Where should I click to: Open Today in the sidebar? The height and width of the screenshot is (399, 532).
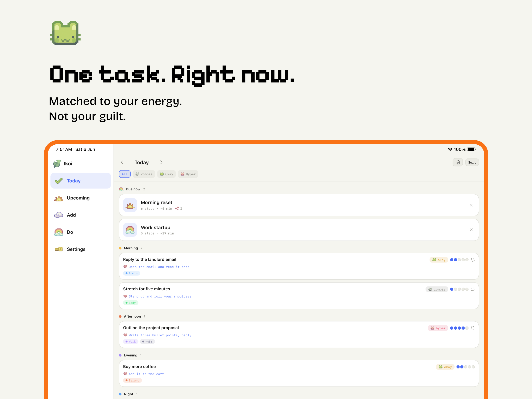tap(81, 181)
